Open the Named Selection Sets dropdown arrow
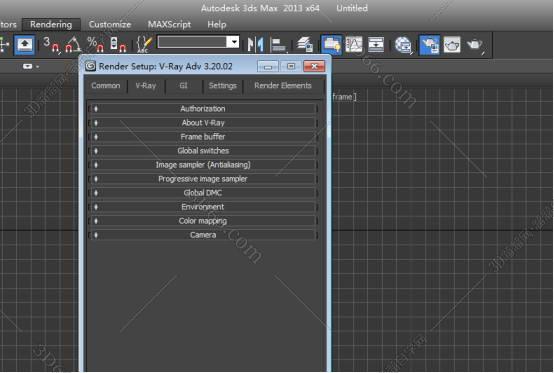 pyautogui.click(x=233, y=42)
